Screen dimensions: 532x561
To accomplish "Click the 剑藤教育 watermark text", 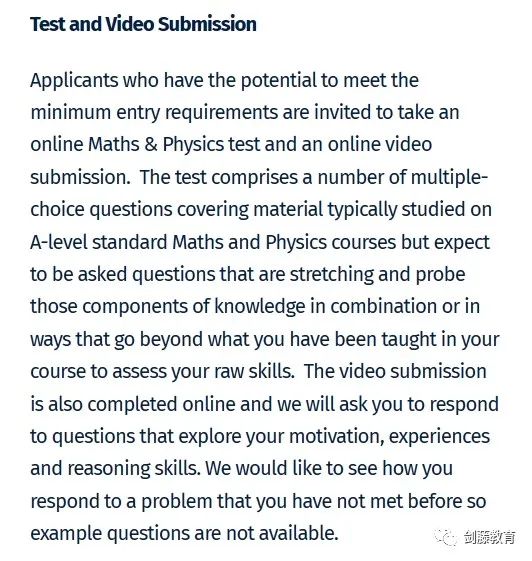I will pyautogui.click(x=490, y=537).
